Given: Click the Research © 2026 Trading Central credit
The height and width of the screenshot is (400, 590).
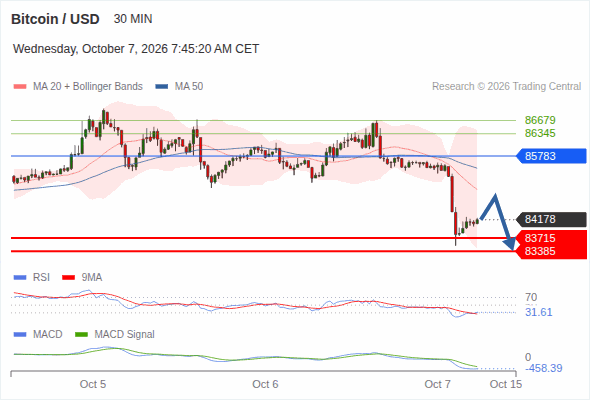Looking at the screenshot, I should click(x=506, y=87).
